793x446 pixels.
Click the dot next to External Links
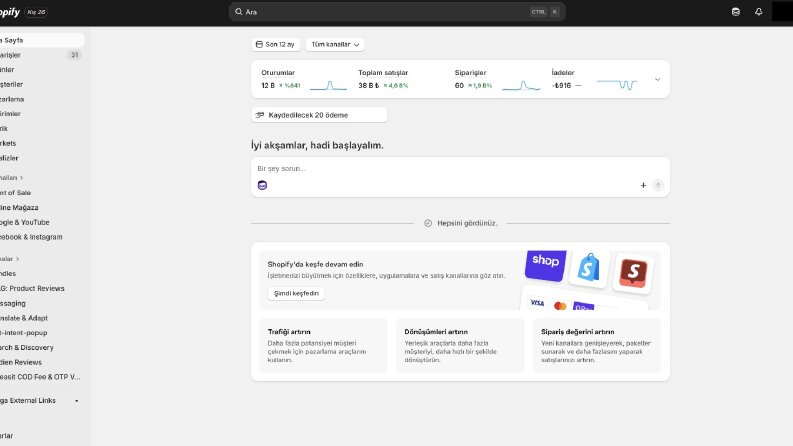(77, 401)
